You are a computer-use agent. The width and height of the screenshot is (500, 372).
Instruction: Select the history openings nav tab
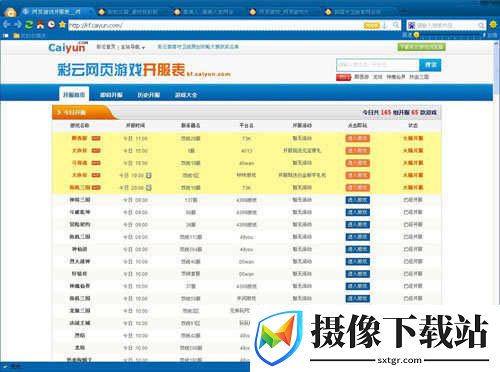point(149,95)
